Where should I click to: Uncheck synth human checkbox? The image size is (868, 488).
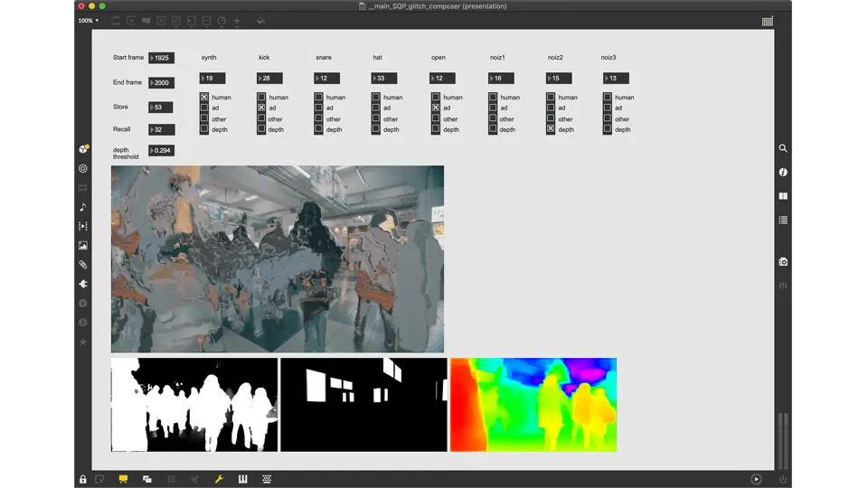[204, 97]
